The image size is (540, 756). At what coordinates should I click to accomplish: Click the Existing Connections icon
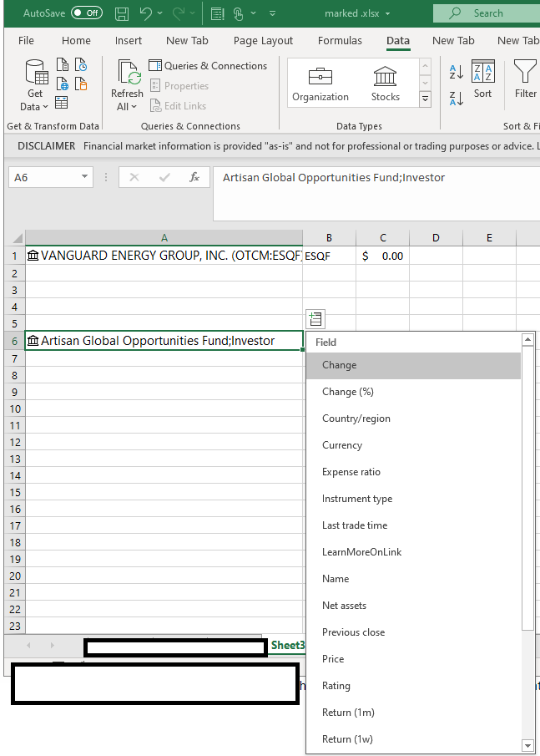click(x=81, y=84)
